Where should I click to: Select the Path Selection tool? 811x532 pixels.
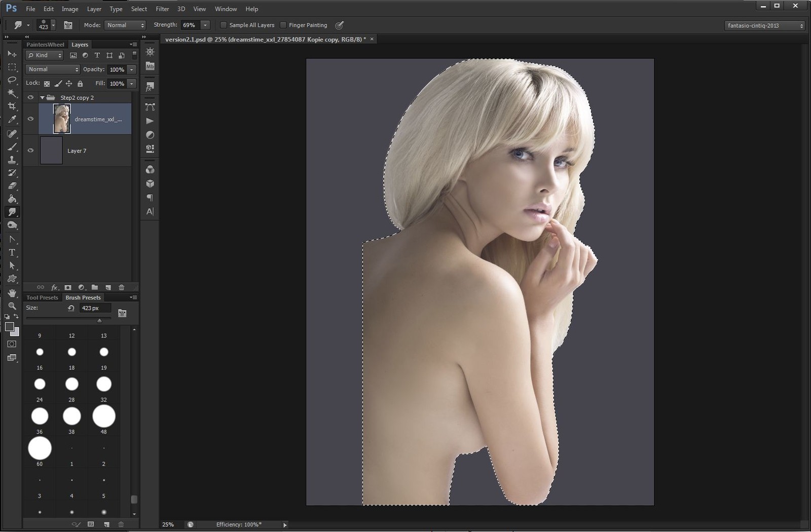[x=12, y=265]
